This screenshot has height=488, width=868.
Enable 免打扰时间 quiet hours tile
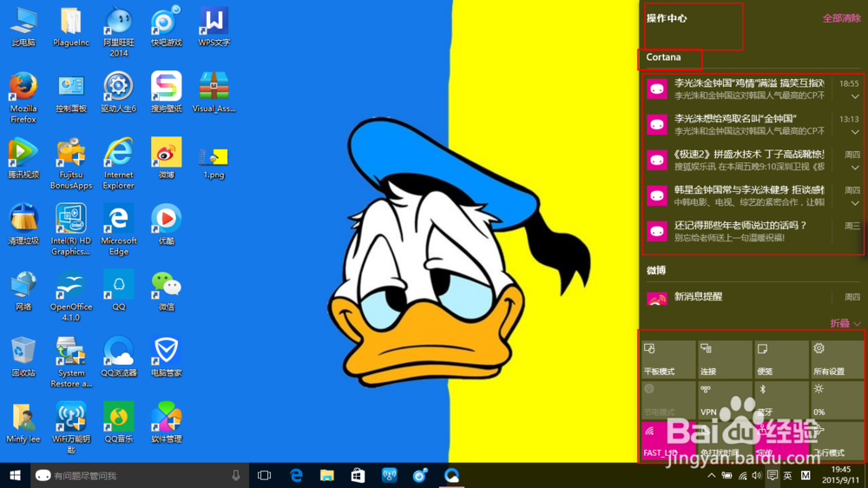point(725,440)
